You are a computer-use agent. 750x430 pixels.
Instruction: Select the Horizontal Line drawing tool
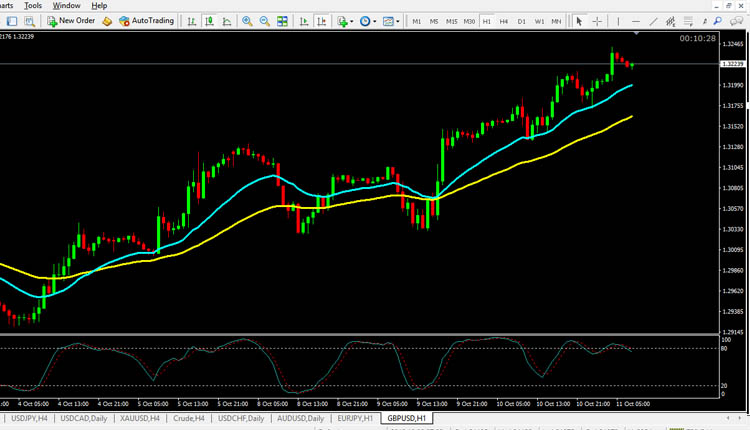[636, 21]
